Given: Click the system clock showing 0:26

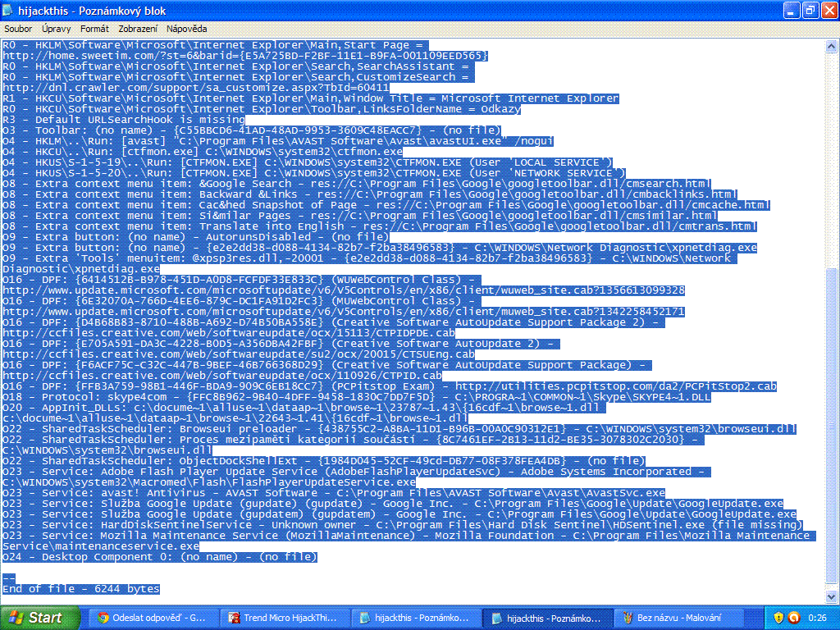Looking at the screenshot, I should tap(818, 619).
